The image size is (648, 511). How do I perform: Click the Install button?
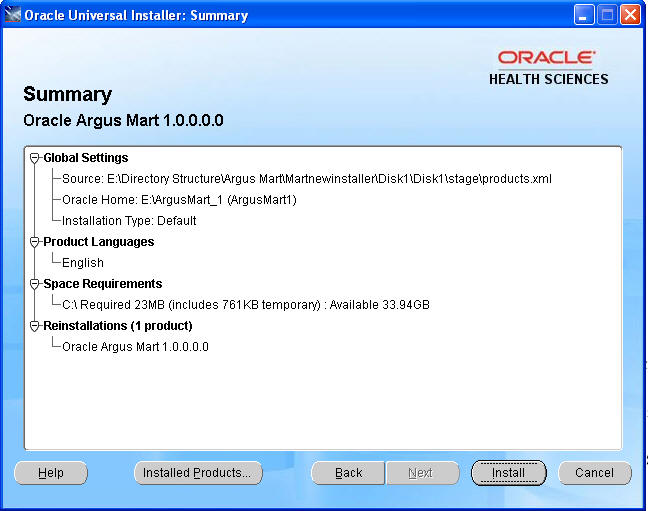click(x=508, y=473)
